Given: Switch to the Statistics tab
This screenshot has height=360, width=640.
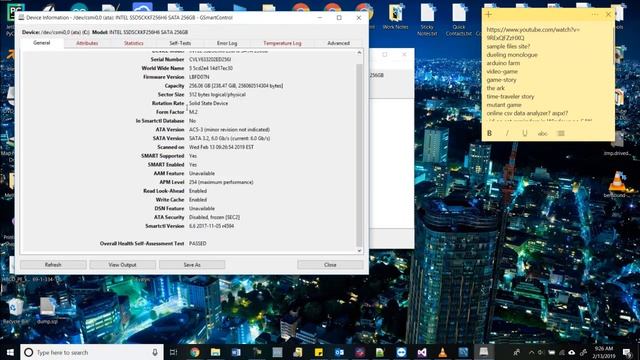Looking at the screenshot, I should 133,43.
